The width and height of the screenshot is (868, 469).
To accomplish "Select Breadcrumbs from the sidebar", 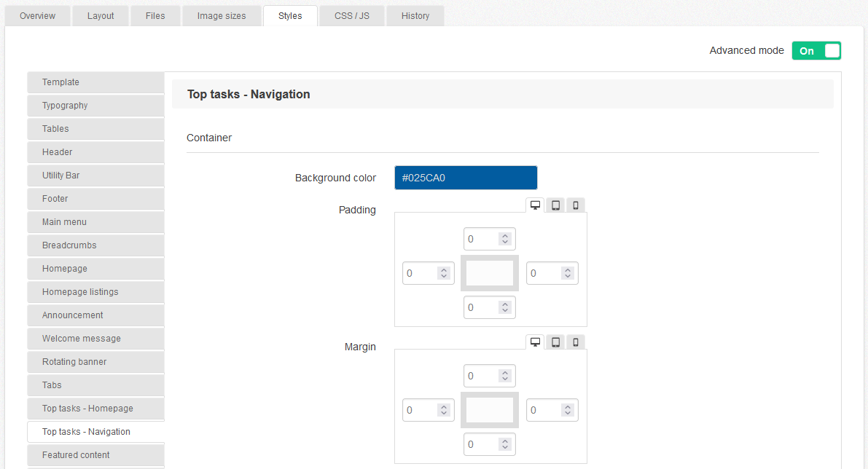I will pyautogui.click(x=95, y=245).
